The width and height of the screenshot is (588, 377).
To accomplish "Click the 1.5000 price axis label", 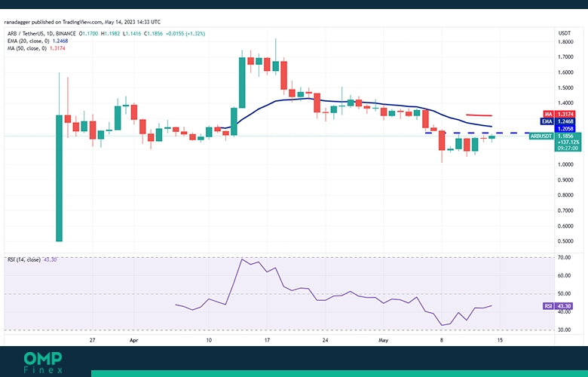I will point(565,87).
